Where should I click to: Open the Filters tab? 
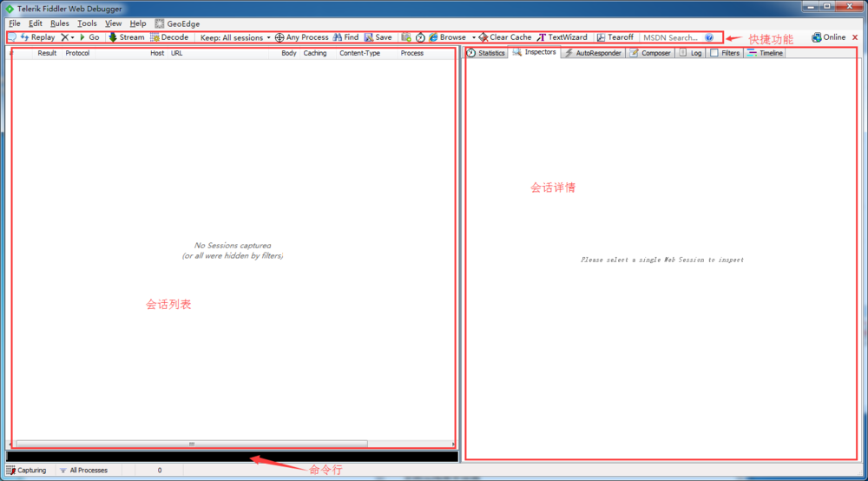[725, 53]
